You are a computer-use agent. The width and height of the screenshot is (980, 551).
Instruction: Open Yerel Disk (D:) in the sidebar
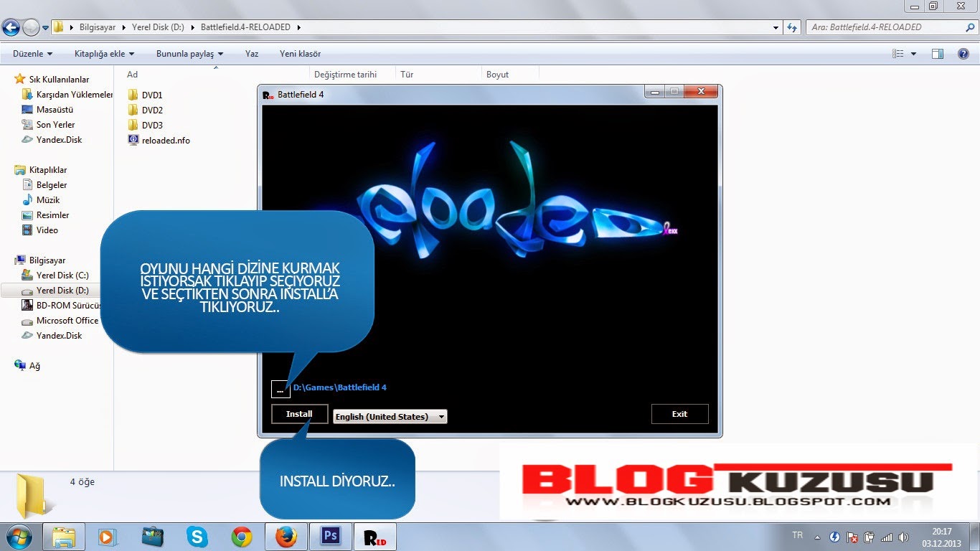[x=57, y=291]
